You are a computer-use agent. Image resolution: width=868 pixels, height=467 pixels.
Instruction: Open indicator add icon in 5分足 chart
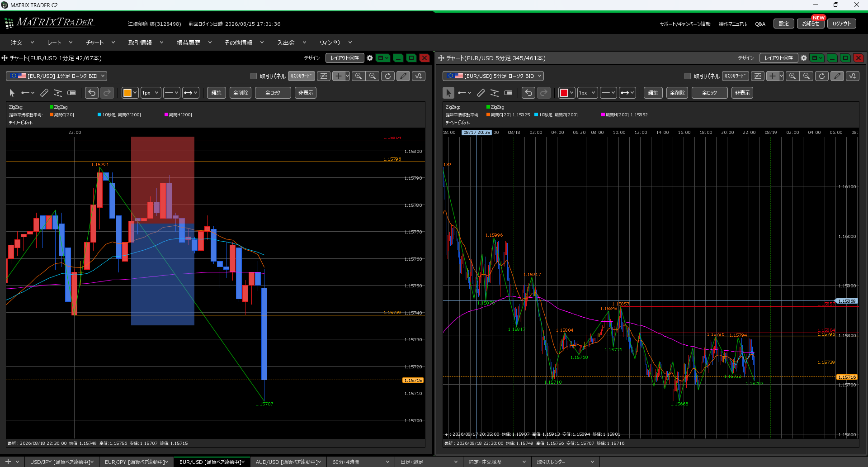click(853, 76)
